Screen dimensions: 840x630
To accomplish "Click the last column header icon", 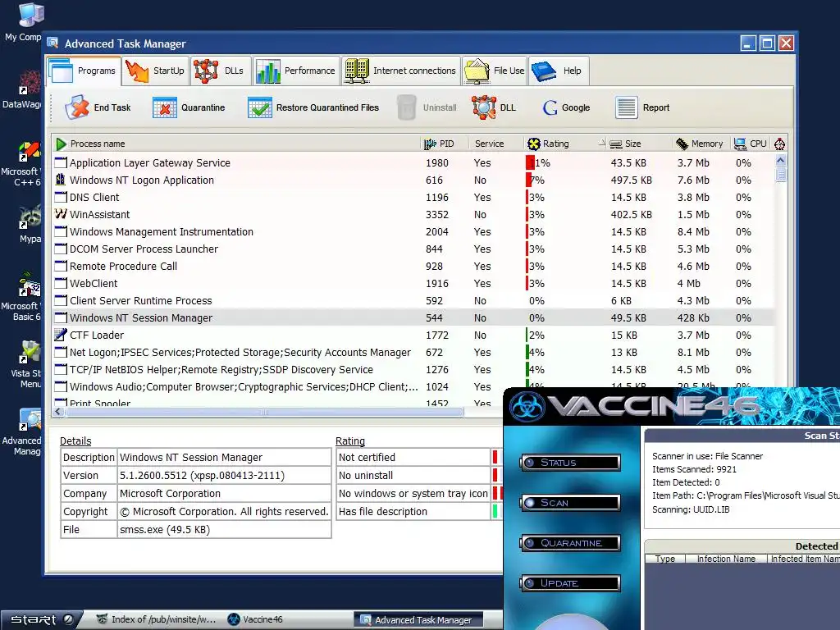I will click(779, 144).
